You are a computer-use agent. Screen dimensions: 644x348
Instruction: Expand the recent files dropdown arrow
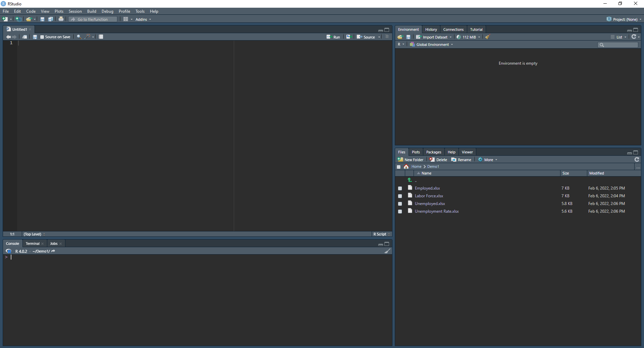point(35,19)
